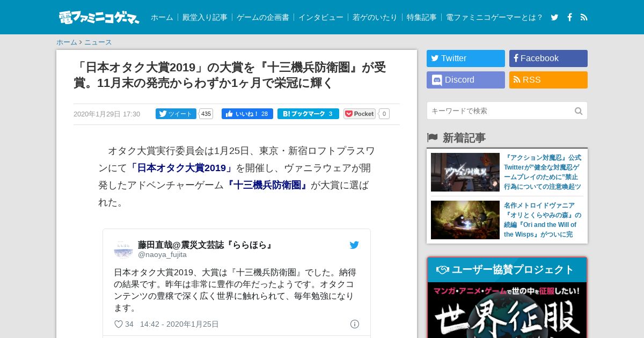Click sidebar Twitter follow button
The width and height of the screenshot is (644, 338).
point(466,58)
